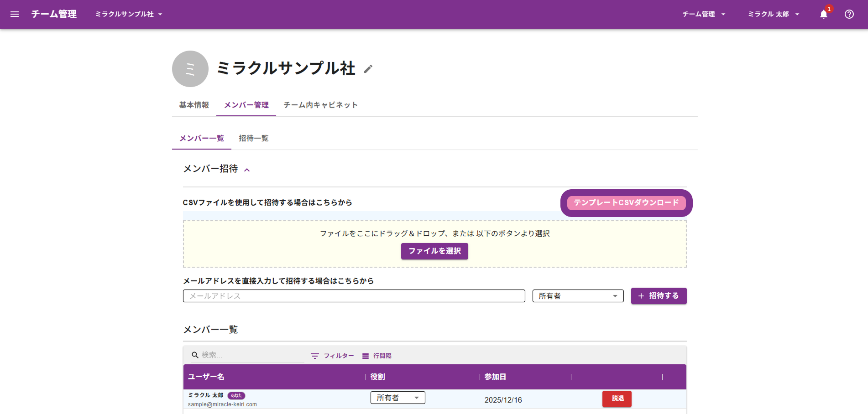
Task: Switch to the 招待一覧 tab
Action: (254, 138)
